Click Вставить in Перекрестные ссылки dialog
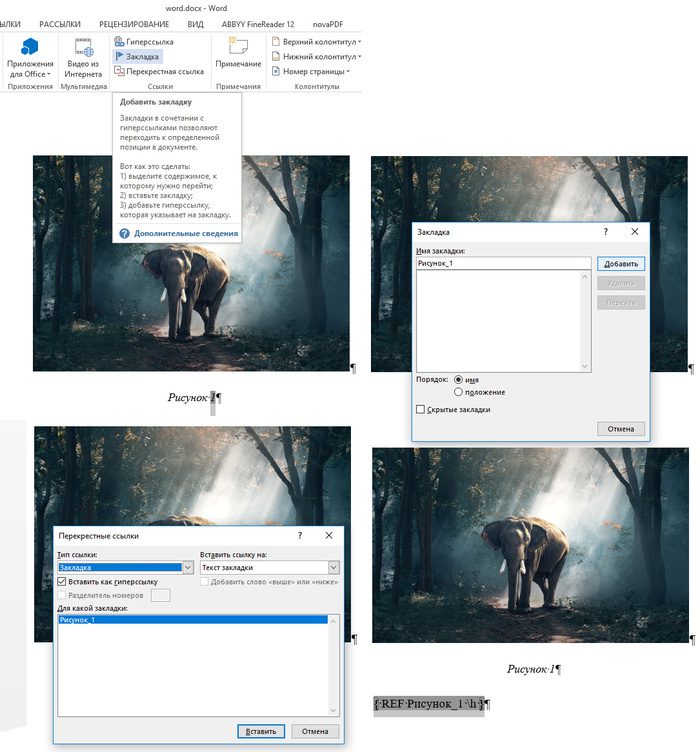The width and height of the screenshot is (700, 752). pyautogui.click(x=261, y=731)
